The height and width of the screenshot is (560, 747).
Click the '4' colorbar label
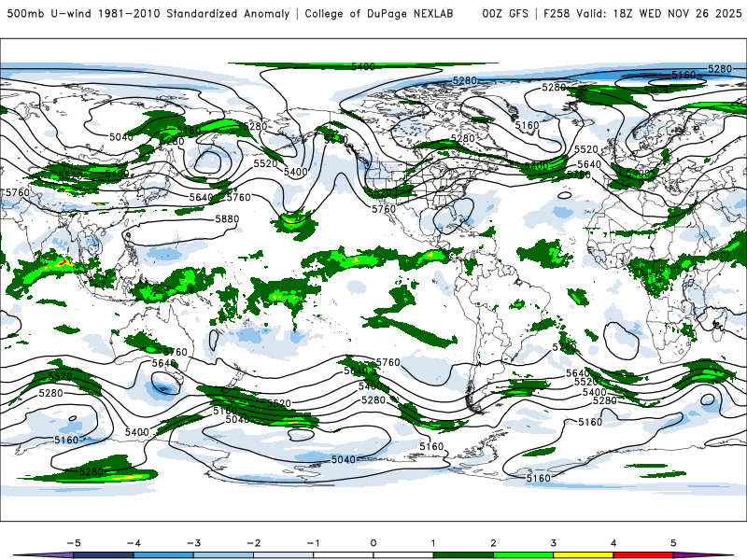pyautogui.click(x=613, y=543)
